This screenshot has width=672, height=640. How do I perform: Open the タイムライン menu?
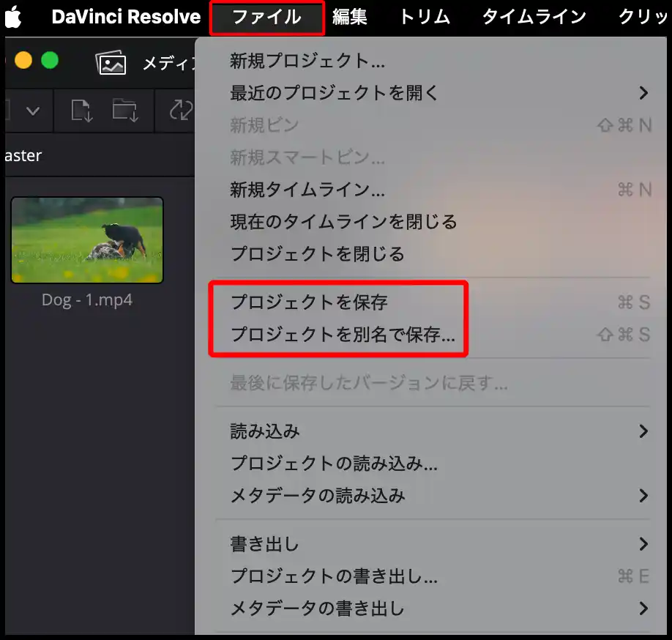533,17
